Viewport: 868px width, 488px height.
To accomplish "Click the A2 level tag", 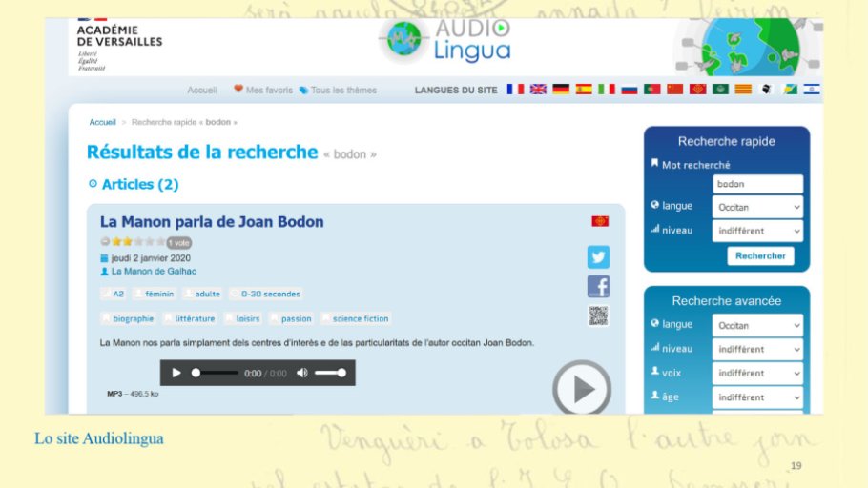I will pos(113,294).
